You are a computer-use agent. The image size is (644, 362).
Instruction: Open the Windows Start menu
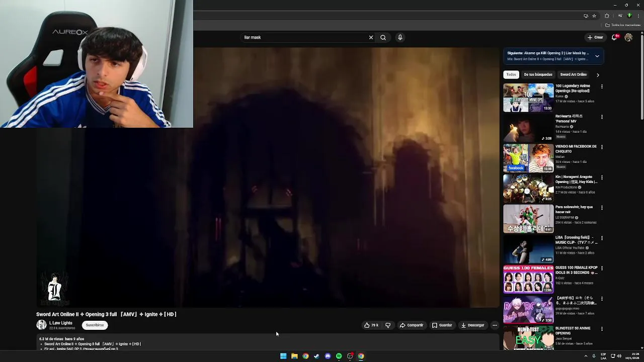(283, 356)
